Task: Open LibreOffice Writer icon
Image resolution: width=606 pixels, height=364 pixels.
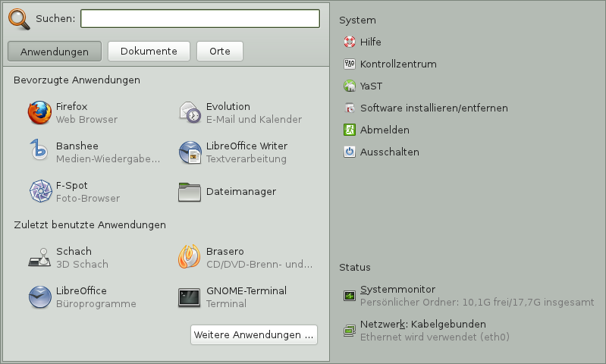Action: [190, 152]
